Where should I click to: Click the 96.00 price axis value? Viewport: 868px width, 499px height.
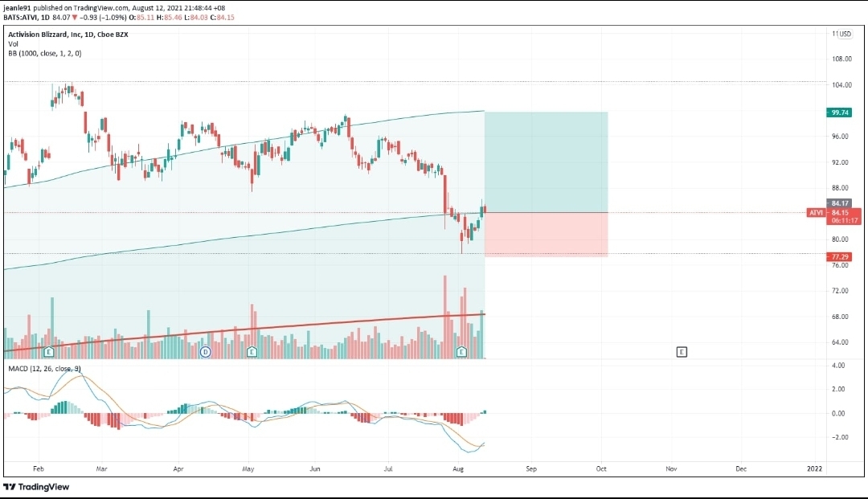(x=841, y=136)
